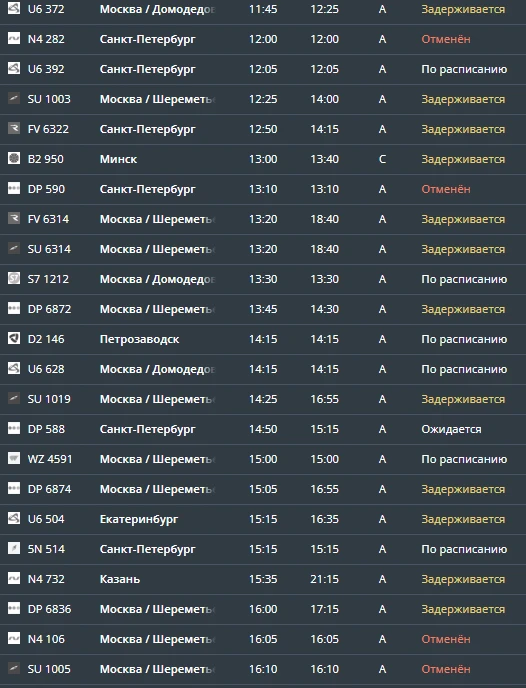Click Задерживается status for FV 6314
Screen dimensions: 526x688
[x=463, y=219]
